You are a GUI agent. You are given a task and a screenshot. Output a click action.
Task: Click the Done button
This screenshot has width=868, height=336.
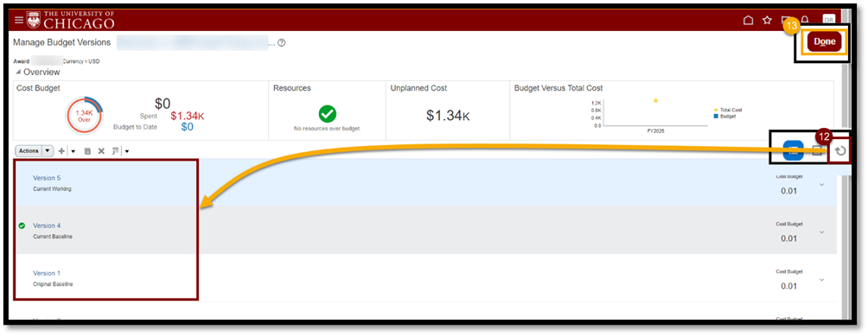click(824, 41)
